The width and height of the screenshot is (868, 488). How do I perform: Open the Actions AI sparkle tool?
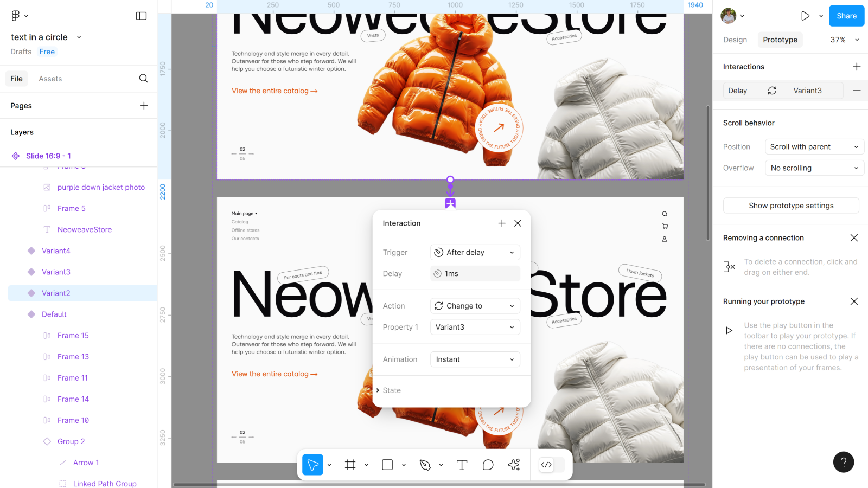click(514, 465)
